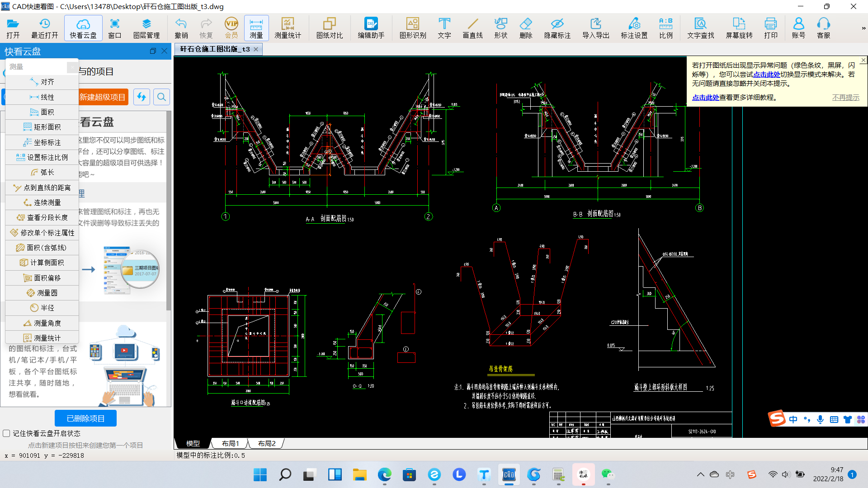
Task: Check 记住快看云盘开启状态 checkbox
Action: (6, 433)
